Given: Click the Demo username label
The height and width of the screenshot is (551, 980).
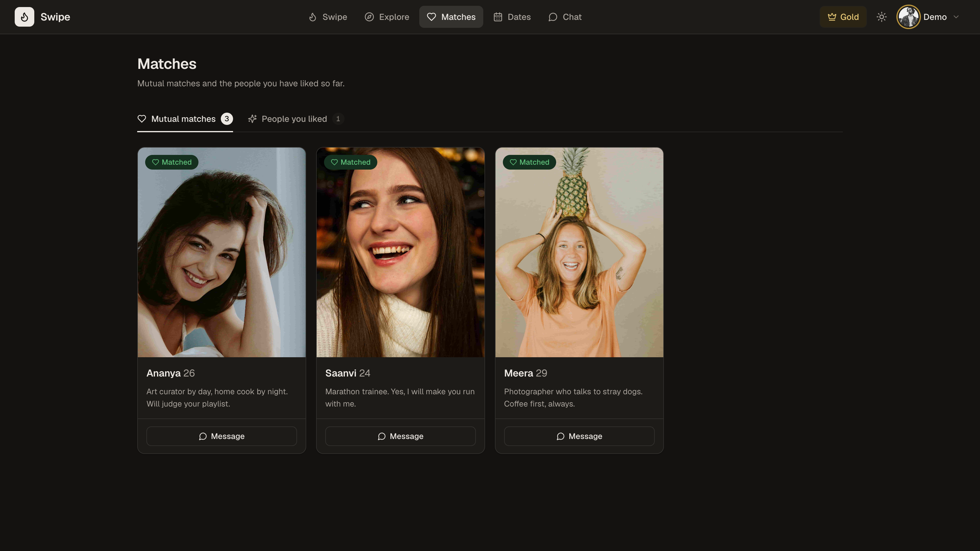Looking at the screenshot, I should pyautogui.click(x=935, y=17).
